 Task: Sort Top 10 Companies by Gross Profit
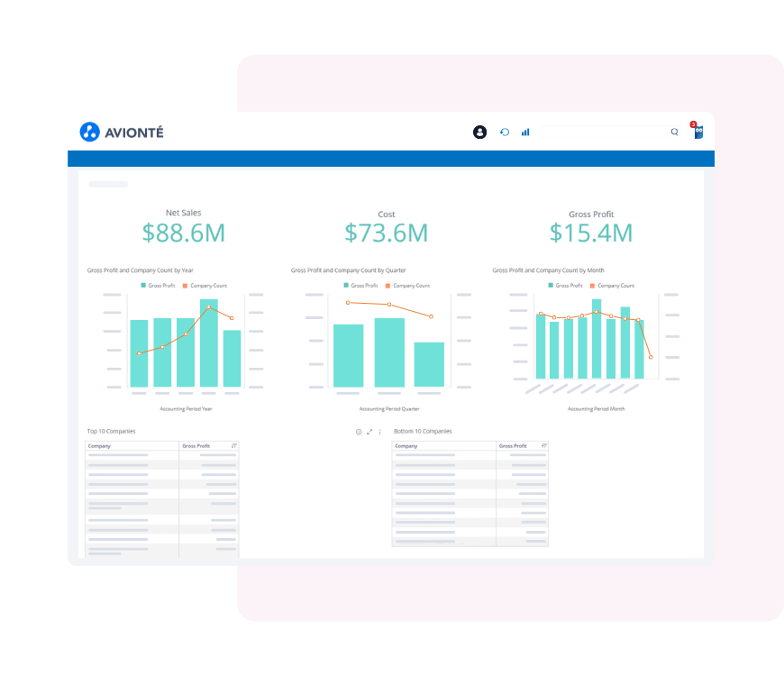pyautogui.click(x=234, y=446)
